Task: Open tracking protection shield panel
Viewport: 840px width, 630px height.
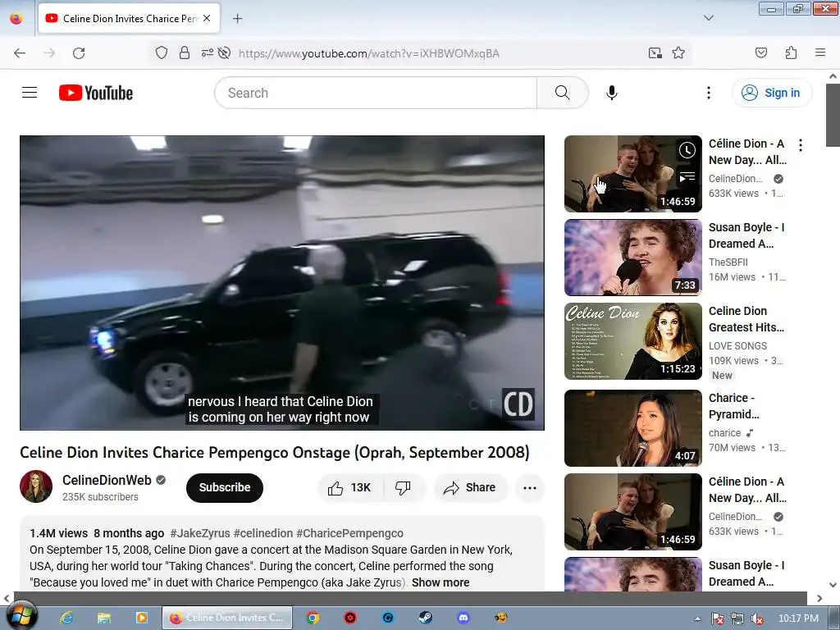Action: (162, 53)
